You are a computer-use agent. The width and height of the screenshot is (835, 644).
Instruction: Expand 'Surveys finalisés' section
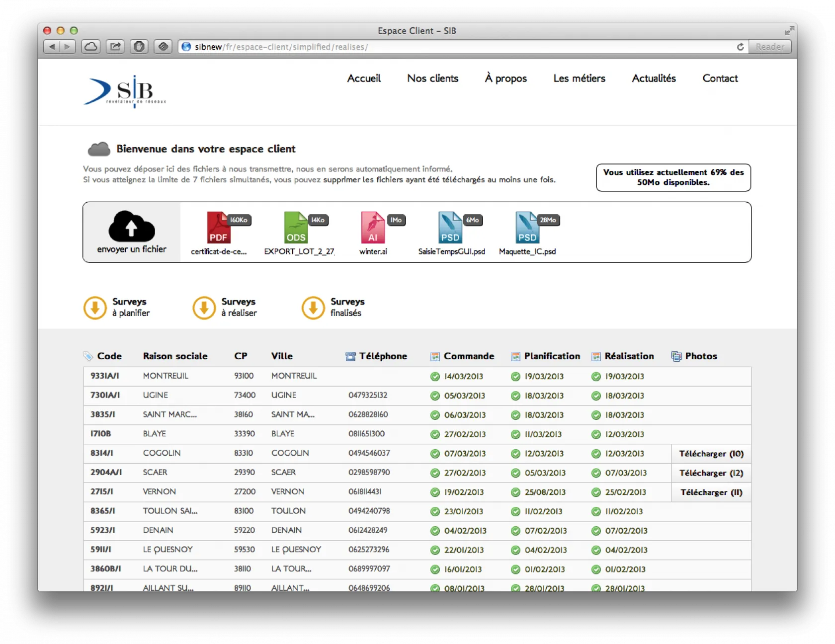313,308
